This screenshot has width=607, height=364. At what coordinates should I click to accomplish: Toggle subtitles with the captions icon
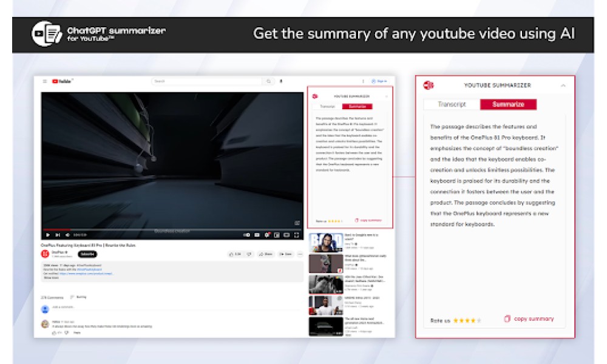pos(257,235)
